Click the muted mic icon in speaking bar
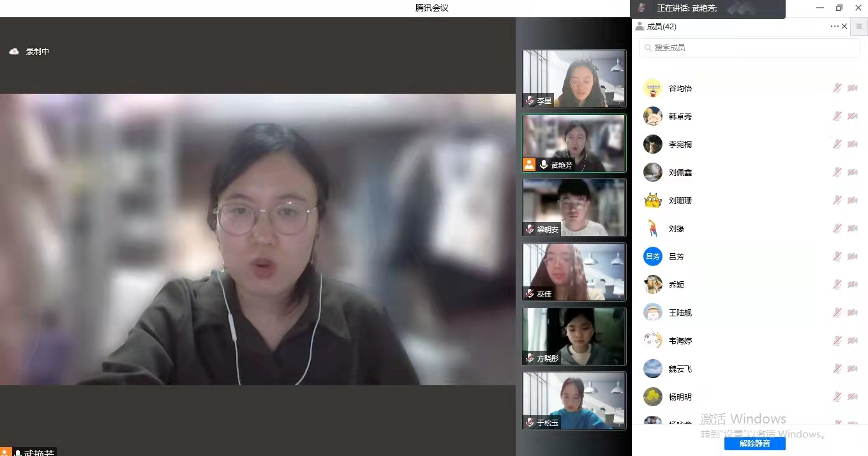Viewport: 868px width, 456px height. [x=641, y=8]
